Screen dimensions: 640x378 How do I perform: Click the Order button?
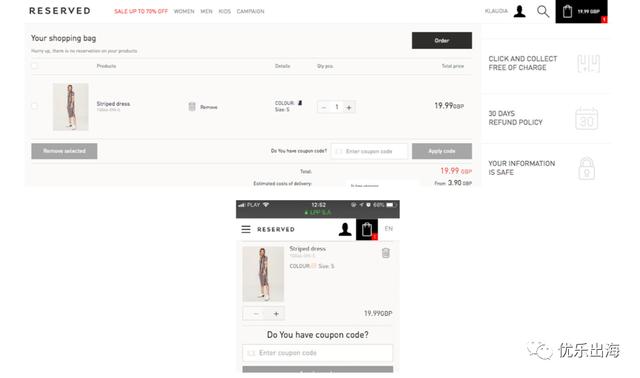pos(442,40)
